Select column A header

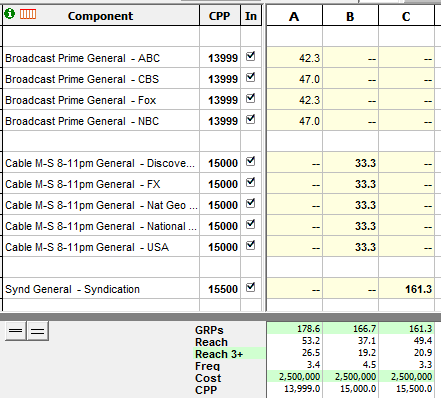[x=294, y=16]
